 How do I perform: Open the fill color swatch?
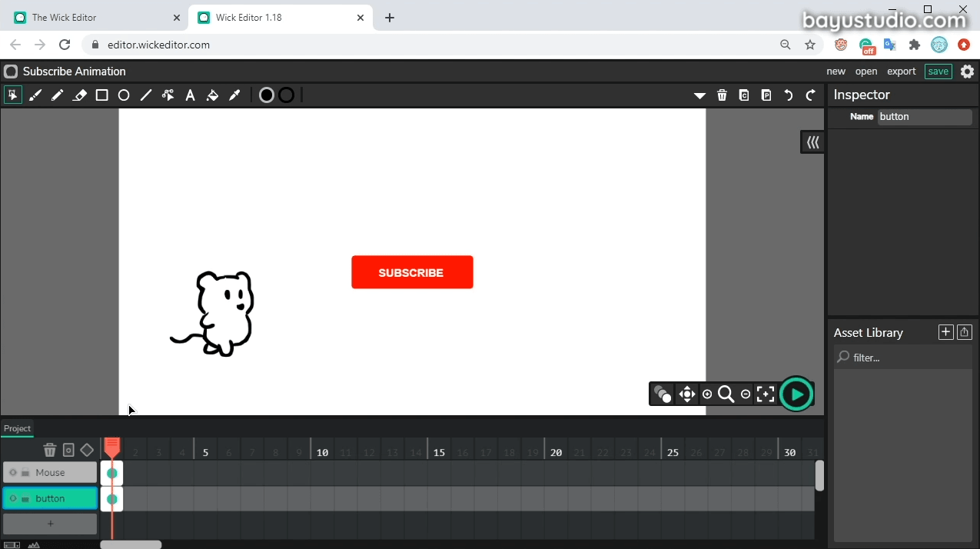(x=267, y=95)
